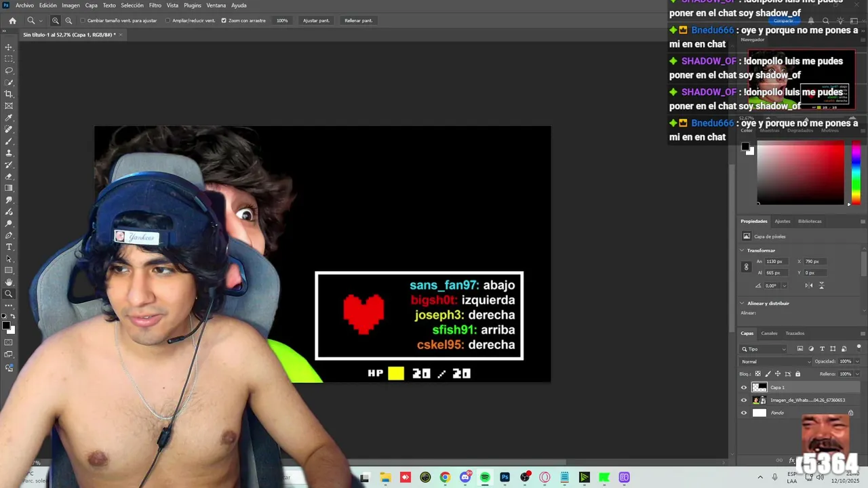Flip horizontally in Transformar section
This screenshot has height=488, width=868.
(x=808, y=285)
